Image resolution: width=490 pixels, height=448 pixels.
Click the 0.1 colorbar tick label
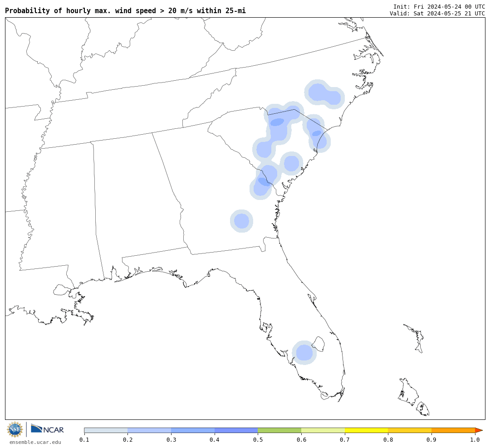pos(84,440)
